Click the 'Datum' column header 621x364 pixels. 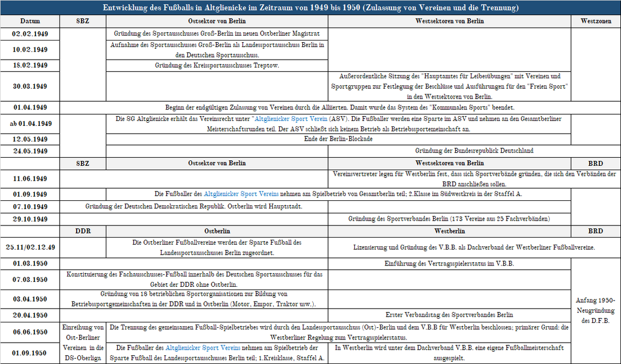(x=30, y=21)
